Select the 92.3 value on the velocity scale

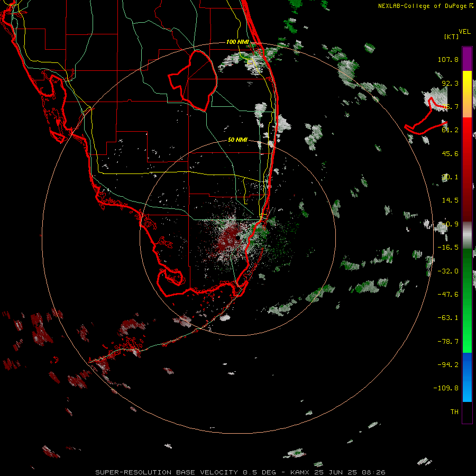point(450,83)
